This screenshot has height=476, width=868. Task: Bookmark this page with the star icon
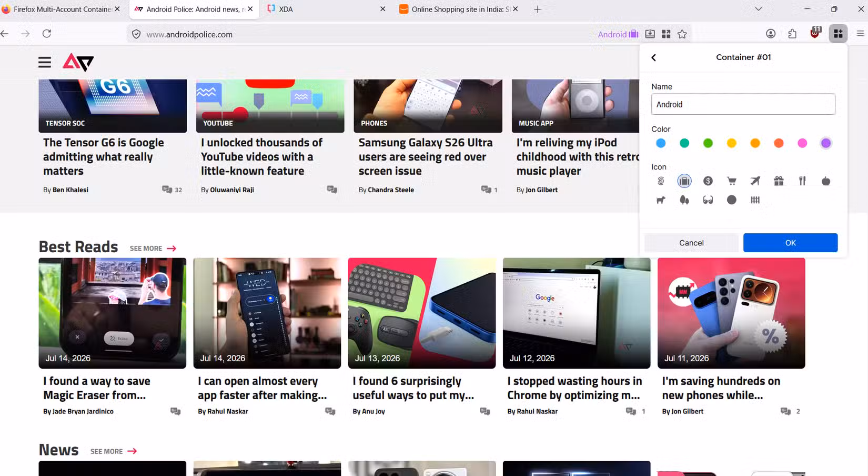pos(682,34)
